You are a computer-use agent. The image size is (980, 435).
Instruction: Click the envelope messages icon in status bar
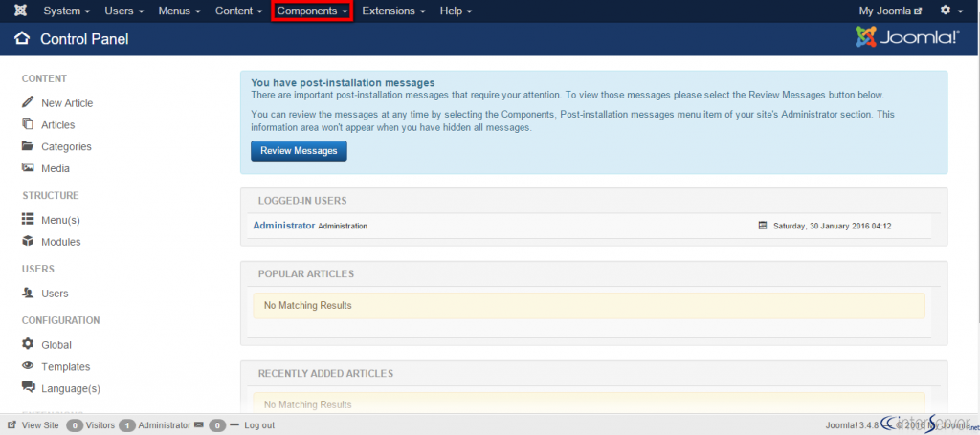coord(199,424)
